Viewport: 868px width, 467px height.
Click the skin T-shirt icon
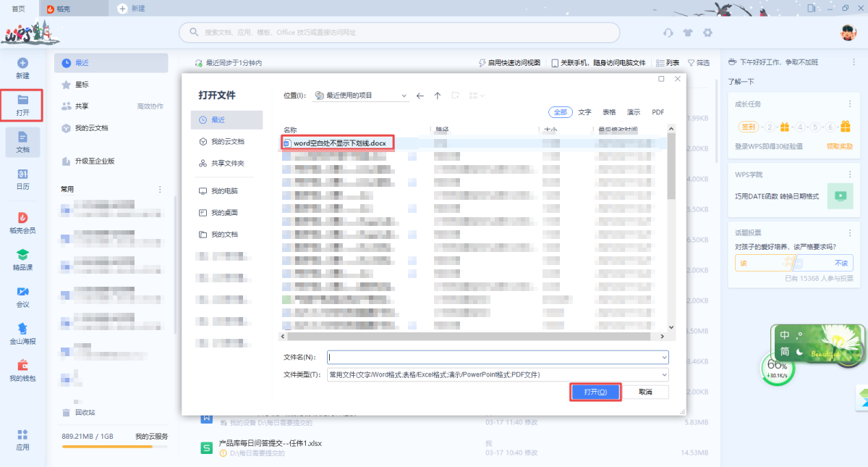(688, 33)
